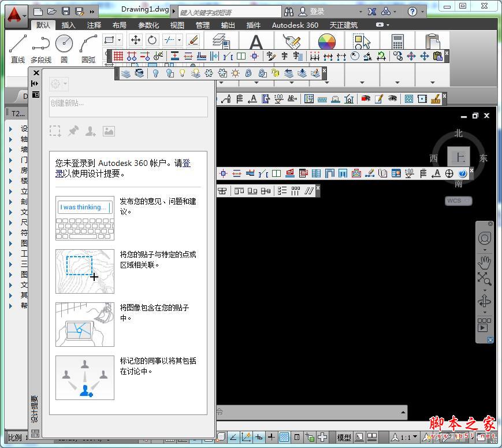
Task: Click the tag colleague icon in Design Feed
Action: [91, 131]
